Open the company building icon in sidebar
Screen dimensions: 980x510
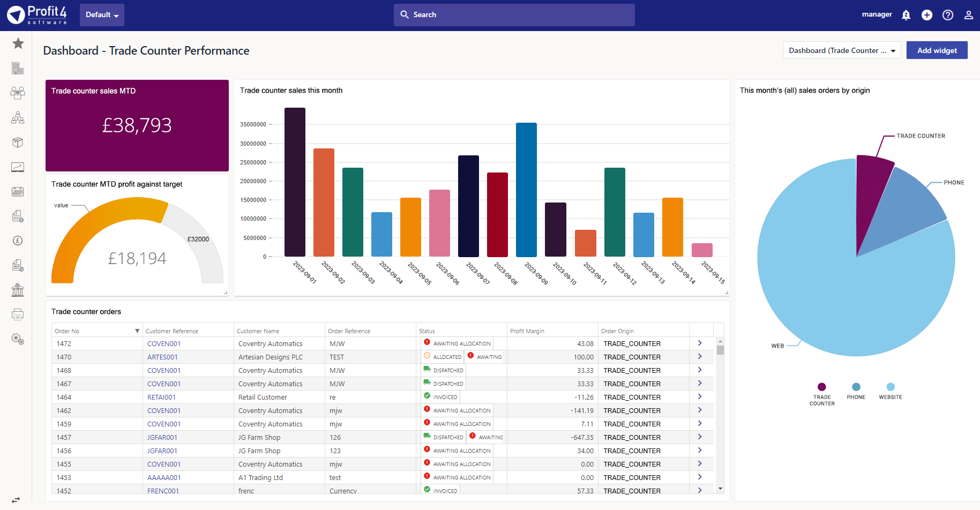18,68
